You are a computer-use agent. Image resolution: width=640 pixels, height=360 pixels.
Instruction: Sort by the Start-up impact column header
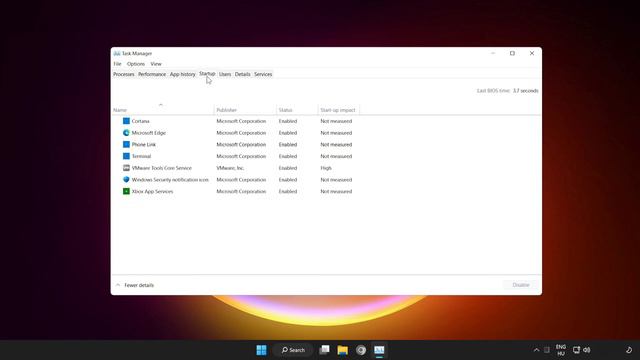[x=338, y=110]
